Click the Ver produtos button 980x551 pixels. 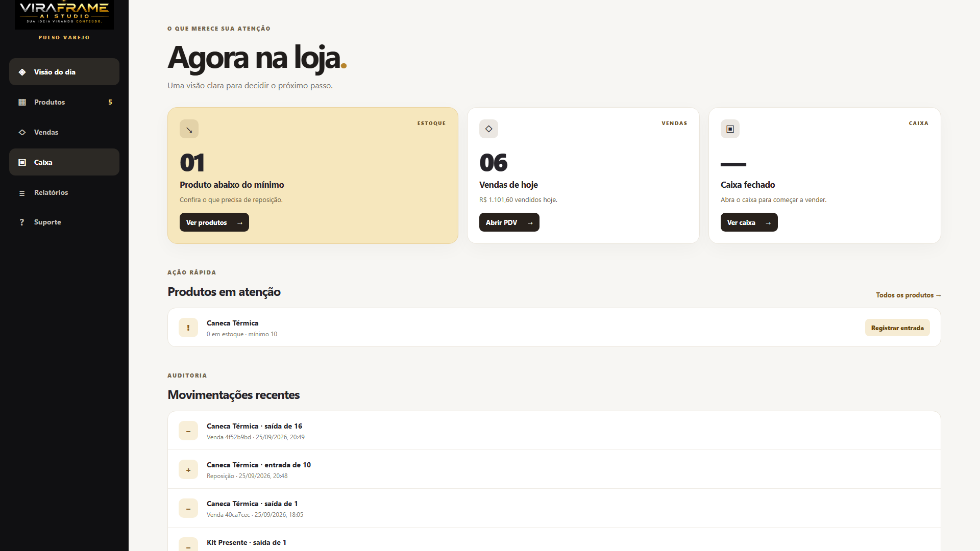click(x=214, y=222)
